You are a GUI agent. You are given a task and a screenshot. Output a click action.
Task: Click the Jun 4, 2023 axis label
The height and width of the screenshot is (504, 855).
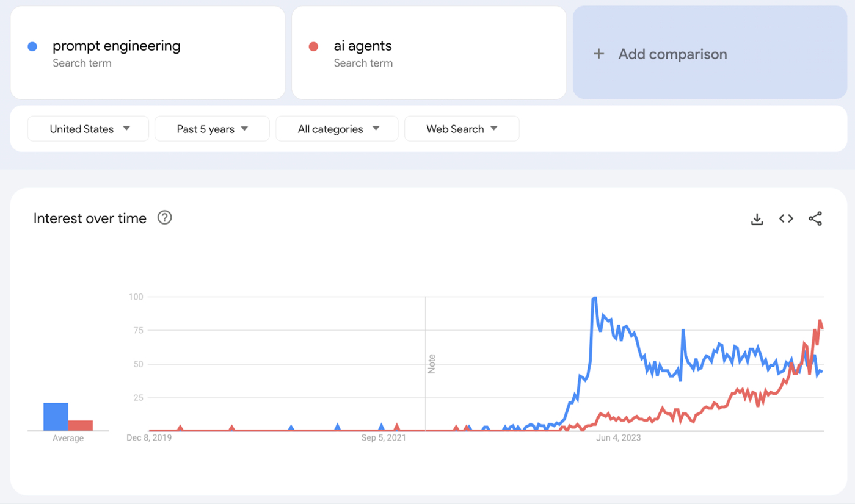click(619, 437)
